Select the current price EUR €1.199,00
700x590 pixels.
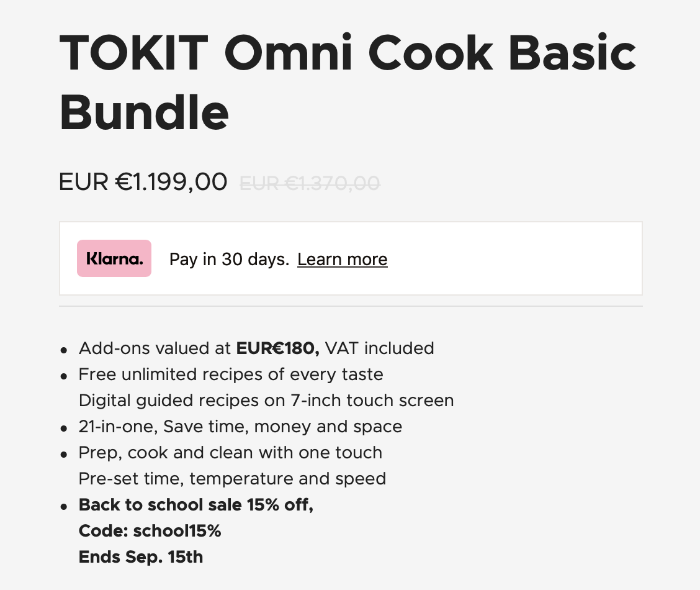143,182
